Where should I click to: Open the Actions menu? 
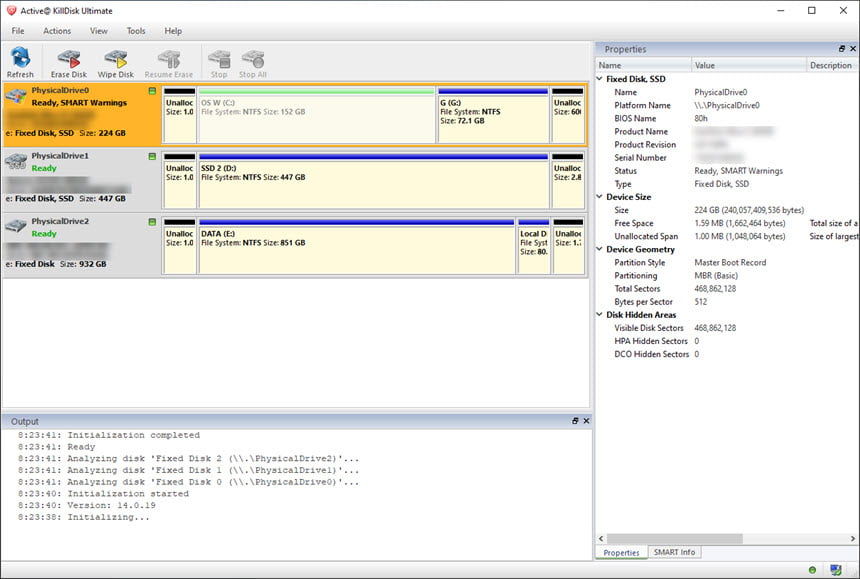[x=57, y=31]
